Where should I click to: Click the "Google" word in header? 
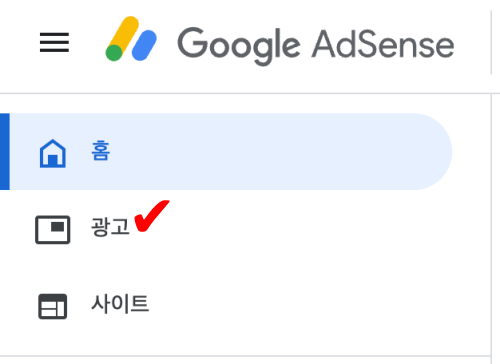click(x=239, y=46)
